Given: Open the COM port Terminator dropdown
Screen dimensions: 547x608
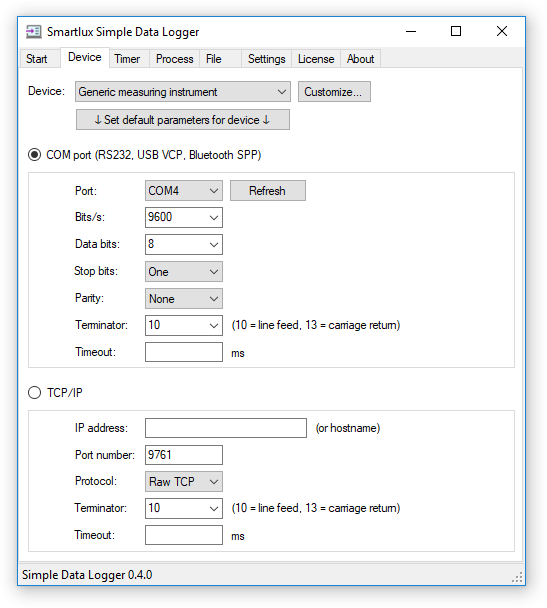Looking at the screenshot, I should pyautogui.click(x=184, y=325).
